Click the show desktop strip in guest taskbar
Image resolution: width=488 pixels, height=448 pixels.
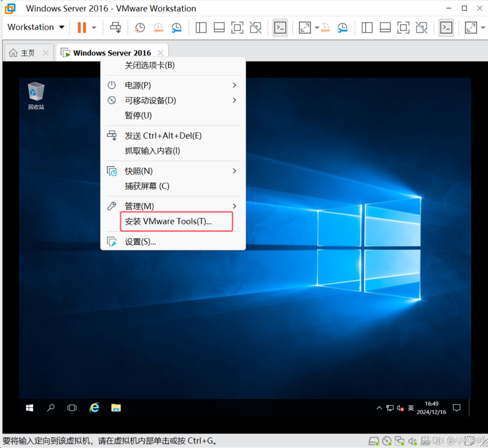tap(469, 408)
